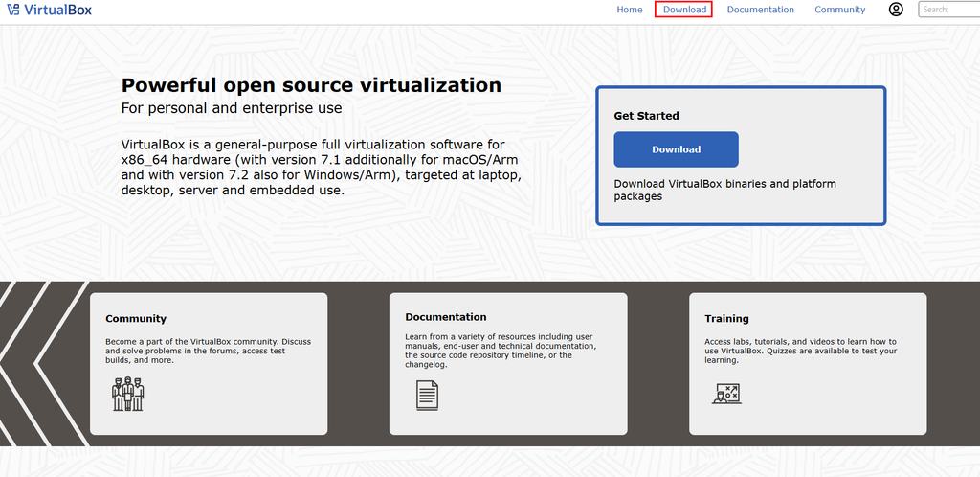Click the Training card description text
This screenshot has height=477, width=980.
tap(801, 352)
